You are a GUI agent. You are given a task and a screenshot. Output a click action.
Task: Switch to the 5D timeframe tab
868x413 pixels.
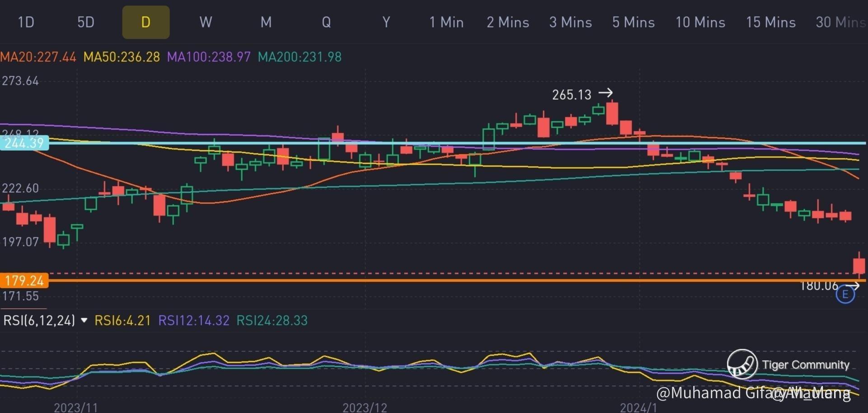click(85, 22)
